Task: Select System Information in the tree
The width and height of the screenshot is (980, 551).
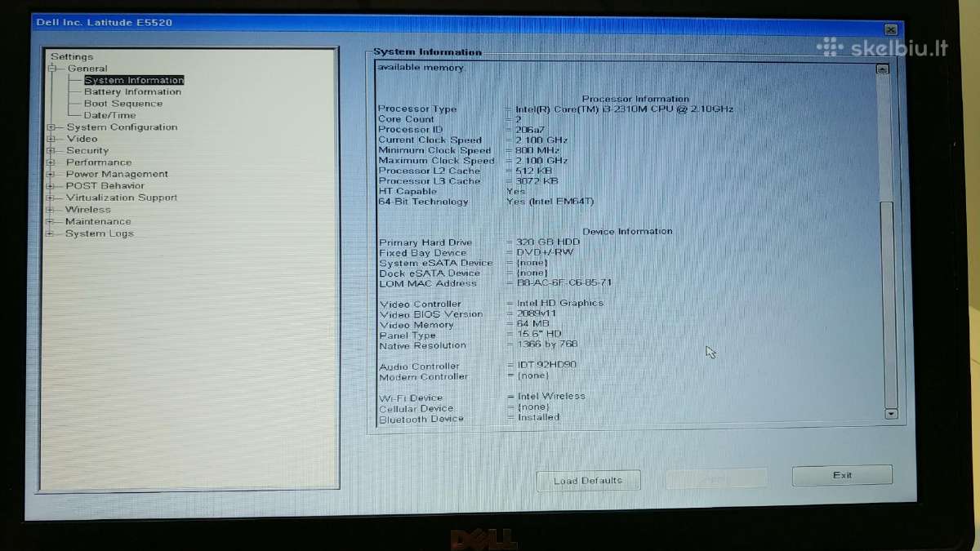Action: (x=134, y=80)
